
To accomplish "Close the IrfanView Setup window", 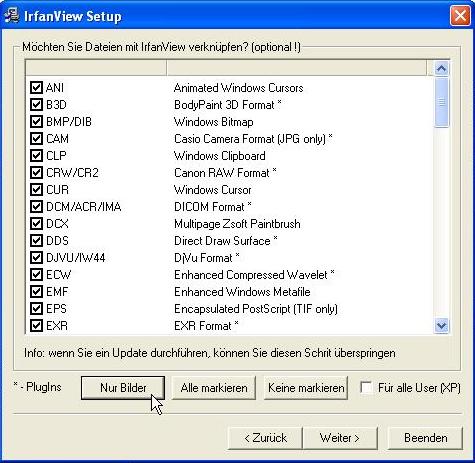I will (460, 16).
